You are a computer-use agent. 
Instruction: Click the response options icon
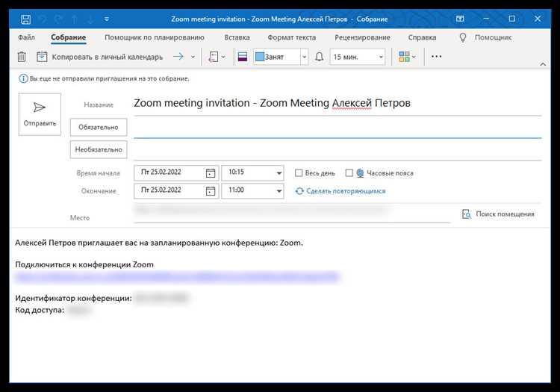pos(214,57)
